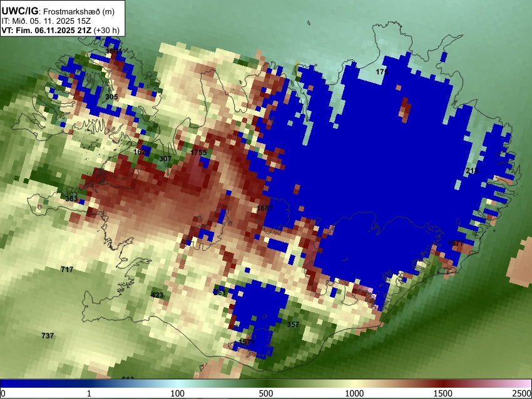
Task: Click the 'IT: Mið. 05. 11. 2025 15Z' line
Action: pos(46,21)
